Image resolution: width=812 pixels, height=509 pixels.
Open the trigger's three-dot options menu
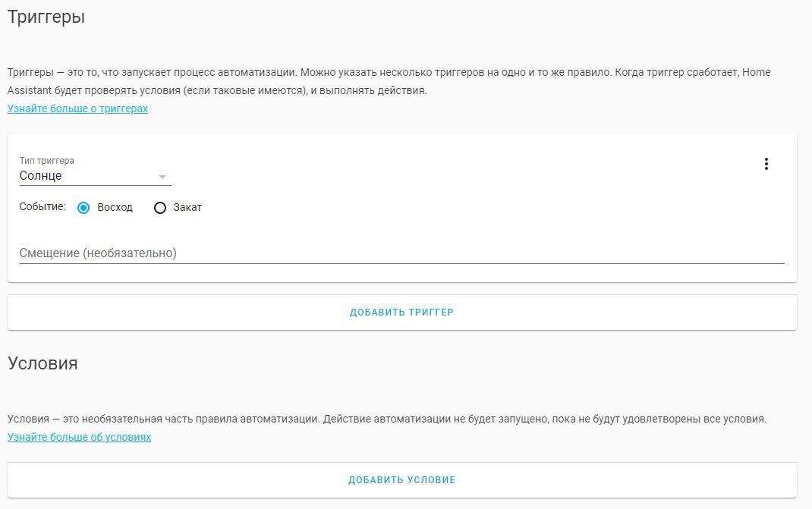point(766,164)
